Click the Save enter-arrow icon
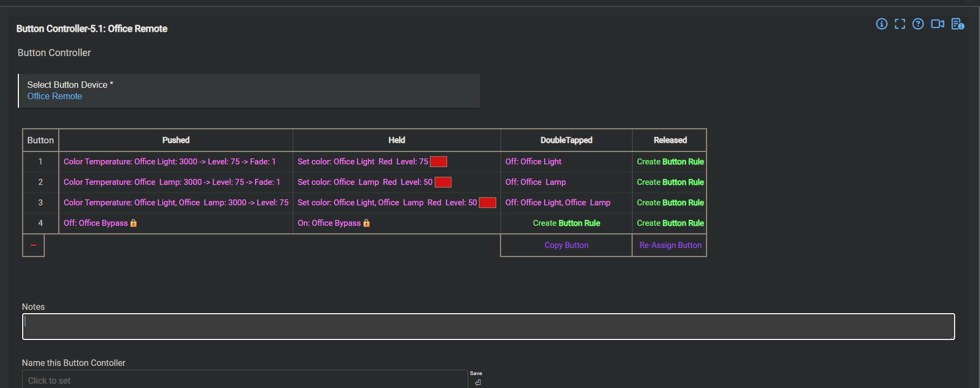This screenshot has width=980, height=388. click(x=477, y=382)
